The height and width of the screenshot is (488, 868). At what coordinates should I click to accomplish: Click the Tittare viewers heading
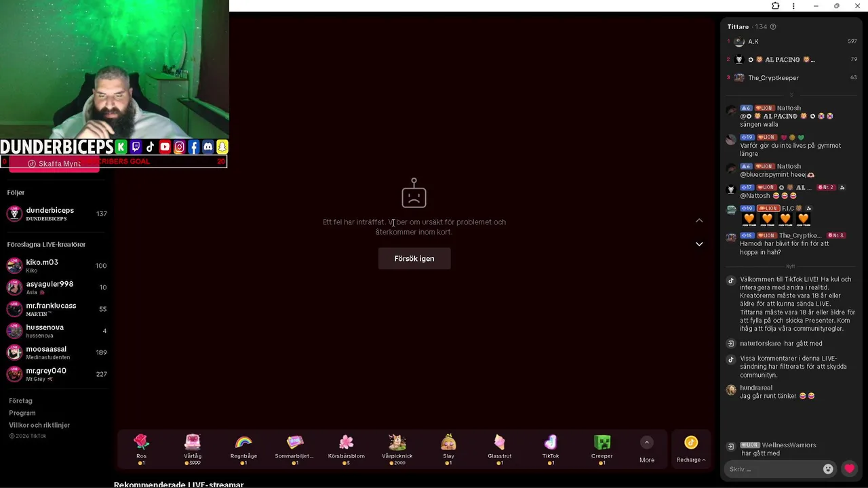tap(738, 27)
